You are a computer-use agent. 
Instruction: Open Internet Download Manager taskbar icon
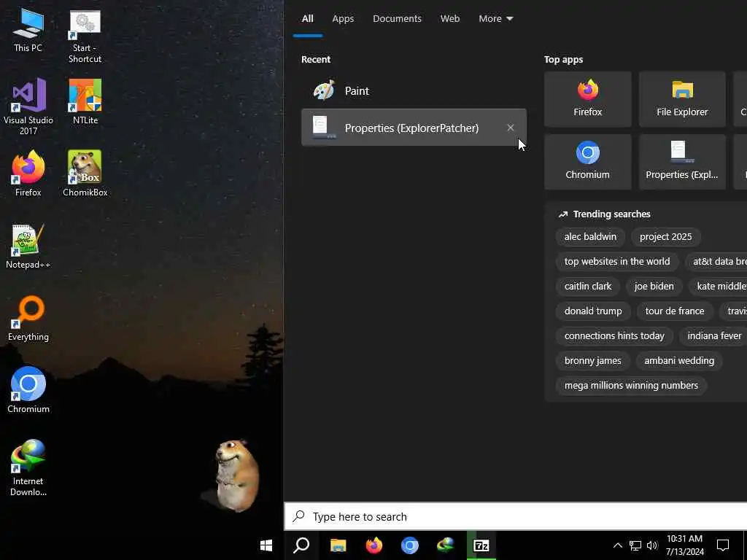446,545
